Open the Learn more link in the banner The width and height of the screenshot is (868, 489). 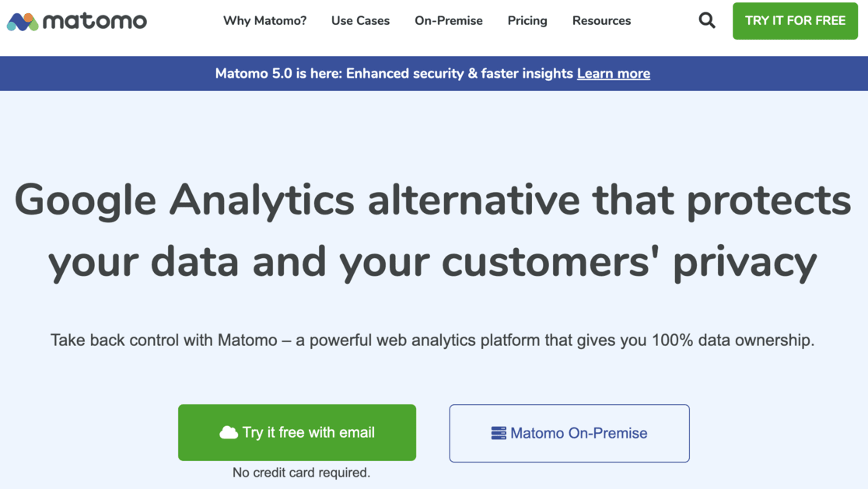[614, 73]
